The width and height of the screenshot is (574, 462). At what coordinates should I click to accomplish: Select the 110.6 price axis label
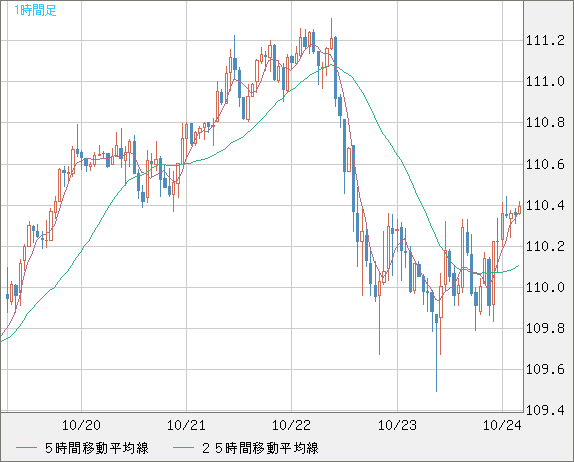(x=545, y=164)
